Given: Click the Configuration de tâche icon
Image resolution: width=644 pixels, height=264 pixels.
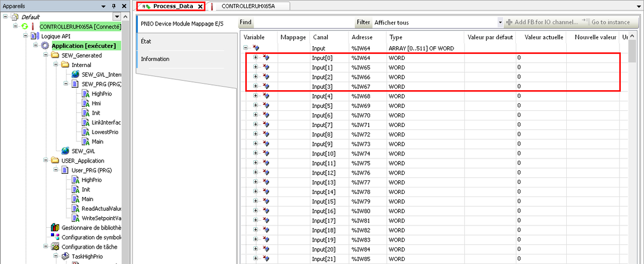Looking at the screenshot, I should click(55, 247).
